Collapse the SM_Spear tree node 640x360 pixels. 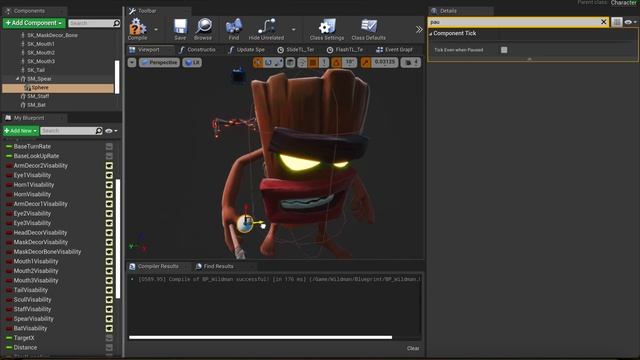coord(17,79)
